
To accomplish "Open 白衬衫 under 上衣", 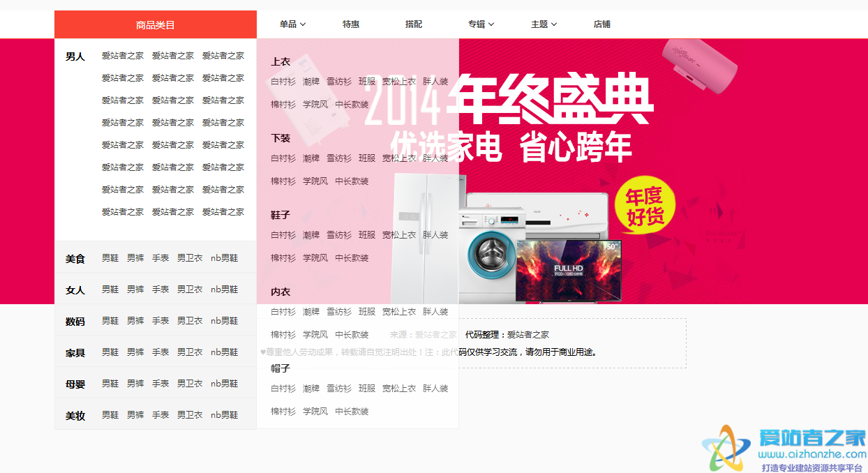I will coord(283,82).
